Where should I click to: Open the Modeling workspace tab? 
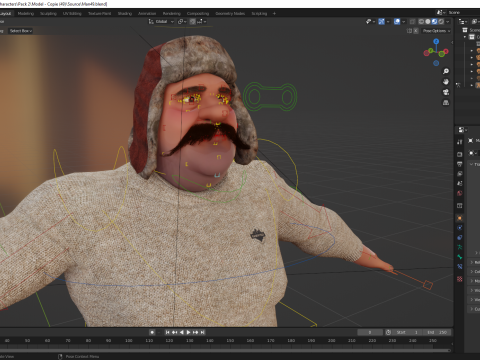[x=26, y=13]
